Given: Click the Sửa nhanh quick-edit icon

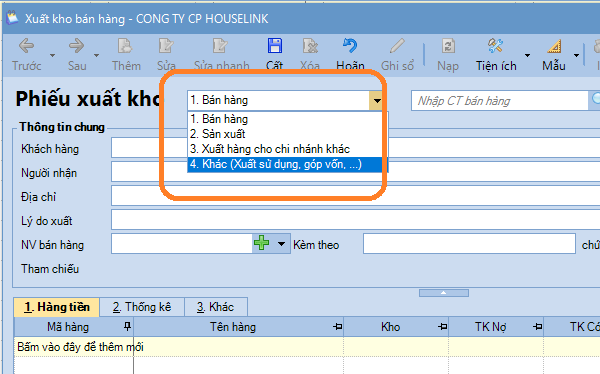Looking at the screenshot, I should [x=220, y=46].
